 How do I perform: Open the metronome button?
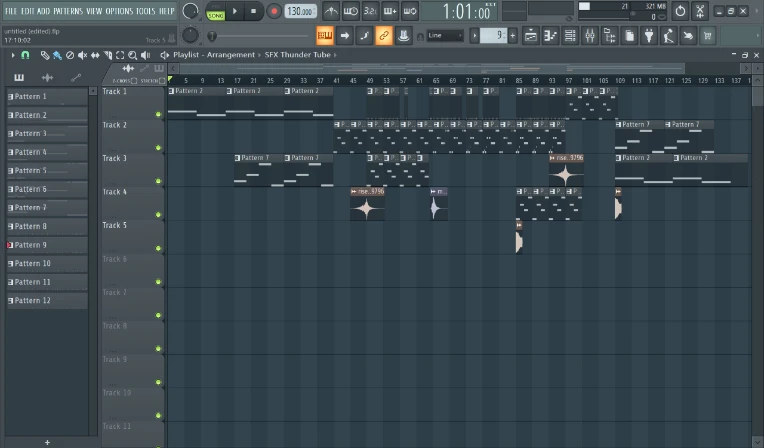click(x=331, y=11)
